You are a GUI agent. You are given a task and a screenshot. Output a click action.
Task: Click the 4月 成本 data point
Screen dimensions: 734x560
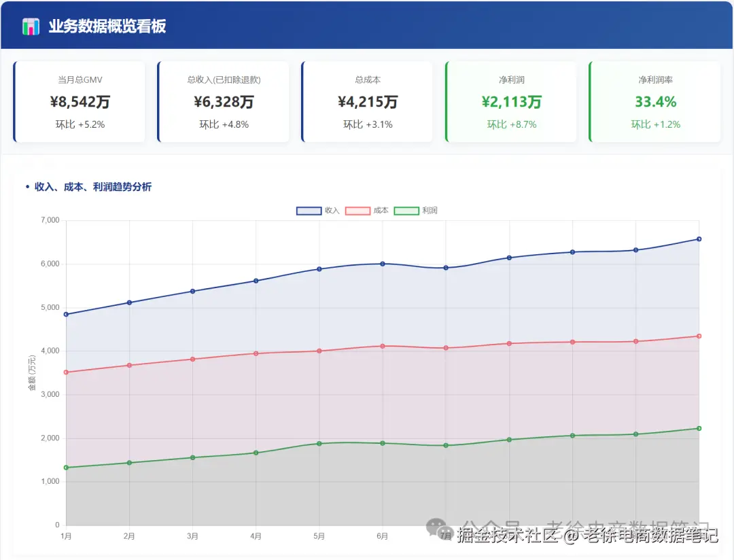pyautogui.click(x=256, y=353)
